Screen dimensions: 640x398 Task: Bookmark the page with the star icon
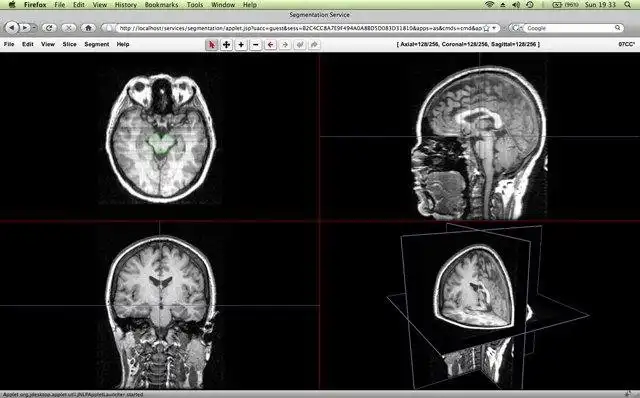[x=487, y=28]
